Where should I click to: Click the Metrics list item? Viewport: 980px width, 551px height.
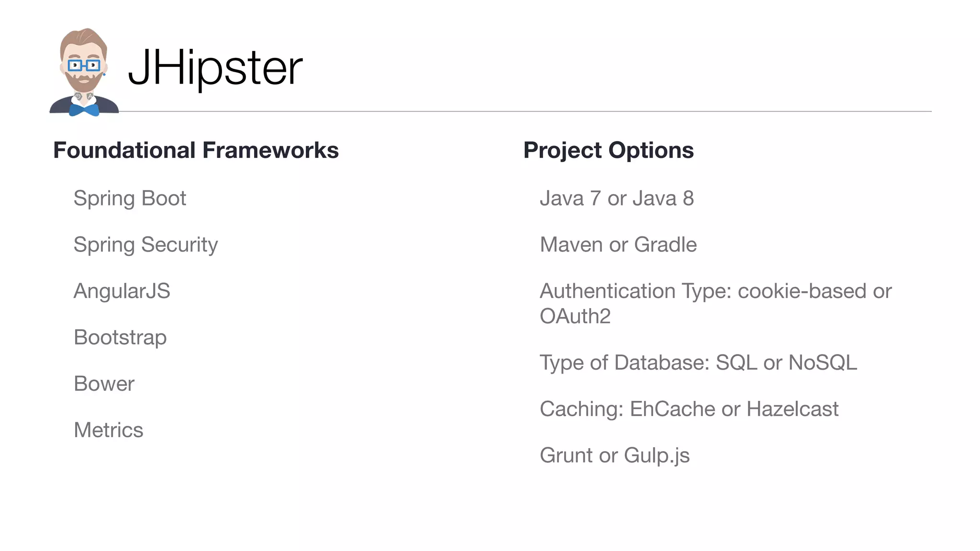[108, 430]
